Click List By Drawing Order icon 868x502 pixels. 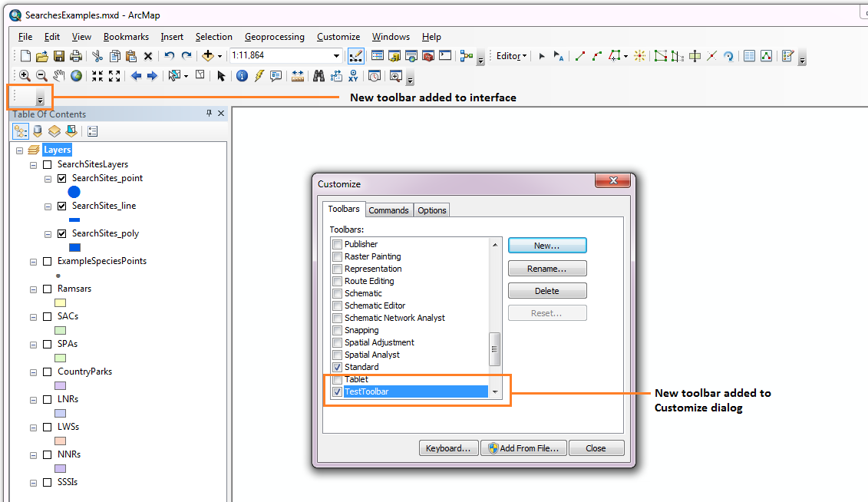(x=21, y=131)
